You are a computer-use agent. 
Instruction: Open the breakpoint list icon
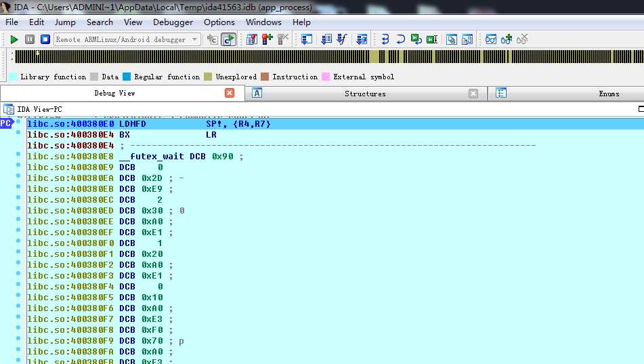pyautogui.click(x=252, y=39)
